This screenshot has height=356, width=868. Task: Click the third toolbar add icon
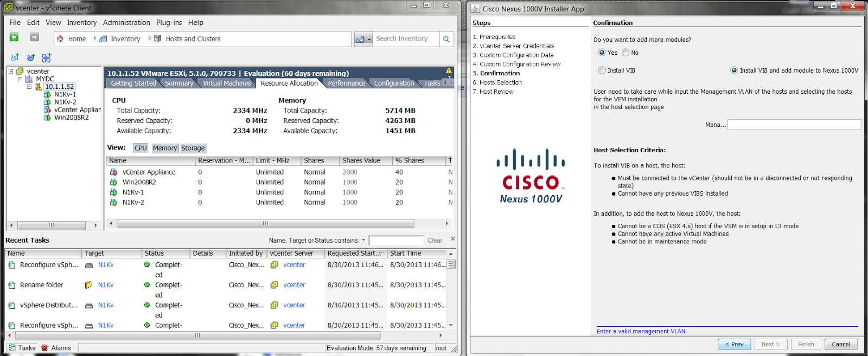click(x=47, y=57)
